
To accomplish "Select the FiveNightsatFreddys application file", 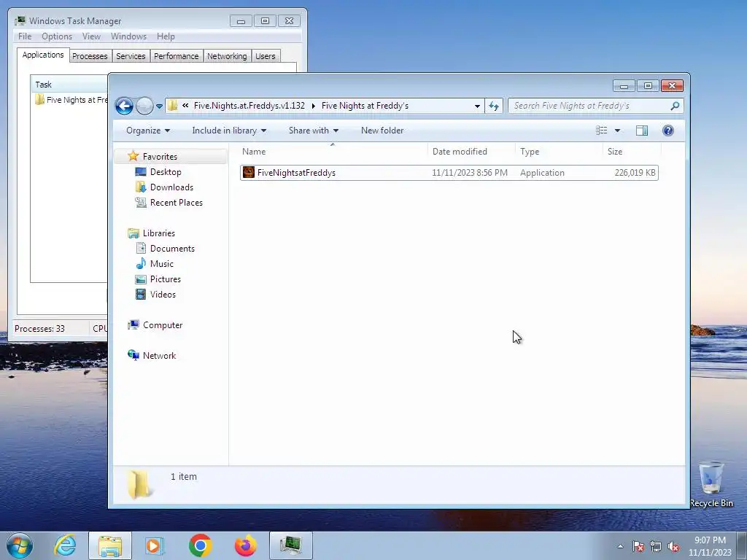I will [449, 173].
